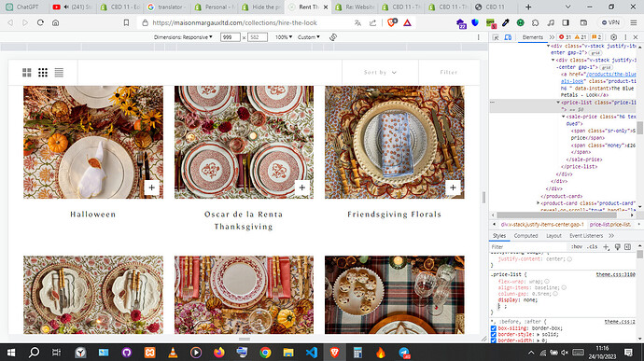This screenshot has width=644, height=361.
Task: Open the Filter panel button
Action: [449, 72]
